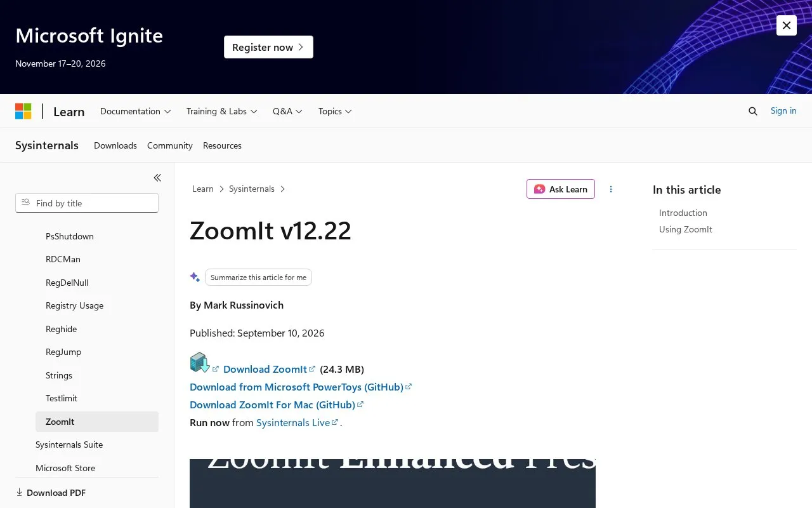Open the search magnifier icon
Viewport: 812px width, 508px height.
click(753, 111)
